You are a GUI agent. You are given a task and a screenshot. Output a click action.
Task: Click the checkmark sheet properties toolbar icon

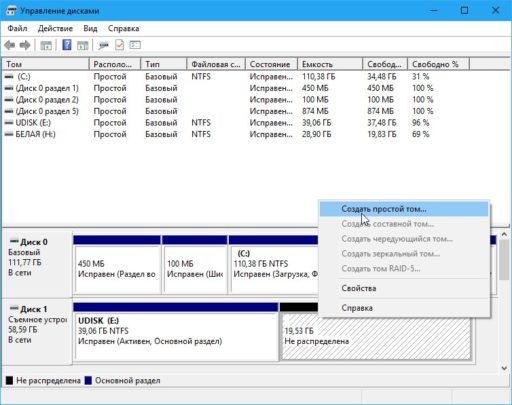pos(119,45)
